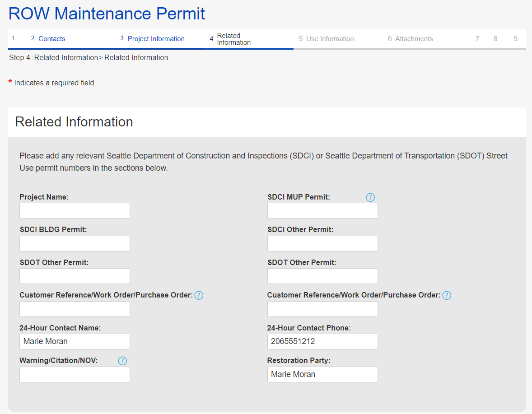Click Customer Reference help icon above 24-Hour Contact Name
This screenshot has width=532, height=414.
coord(199,295)
